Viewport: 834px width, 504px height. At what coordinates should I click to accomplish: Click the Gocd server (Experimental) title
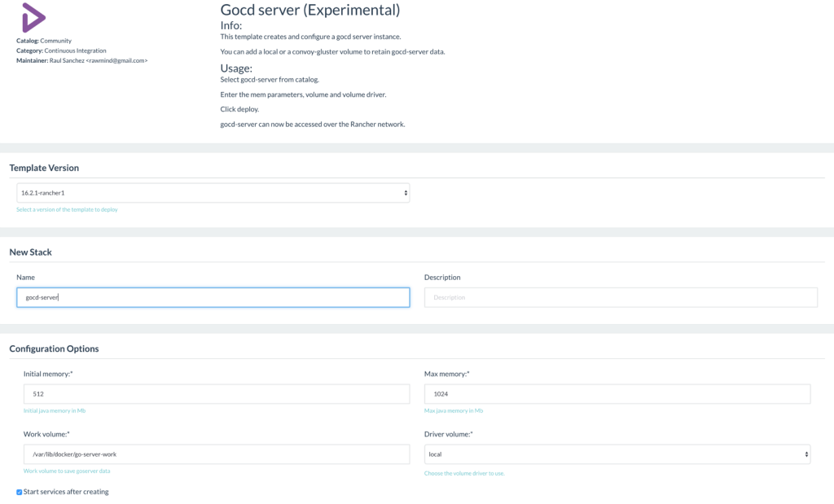(309, 11)
